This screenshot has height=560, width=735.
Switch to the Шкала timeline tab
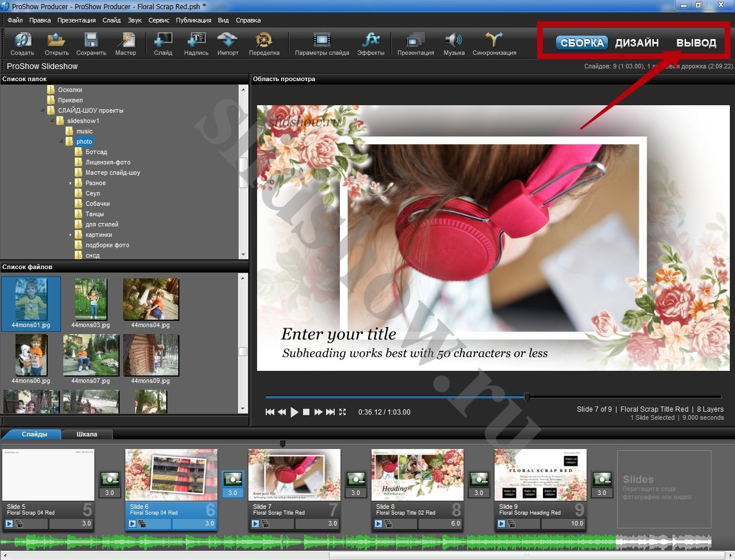click(x=87, y=434)
